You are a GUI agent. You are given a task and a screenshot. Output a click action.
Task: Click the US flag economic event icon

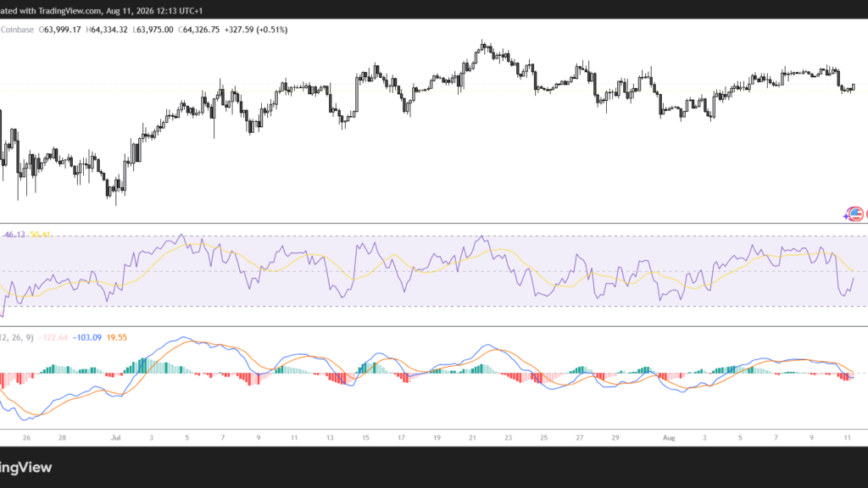coord(856,213)
